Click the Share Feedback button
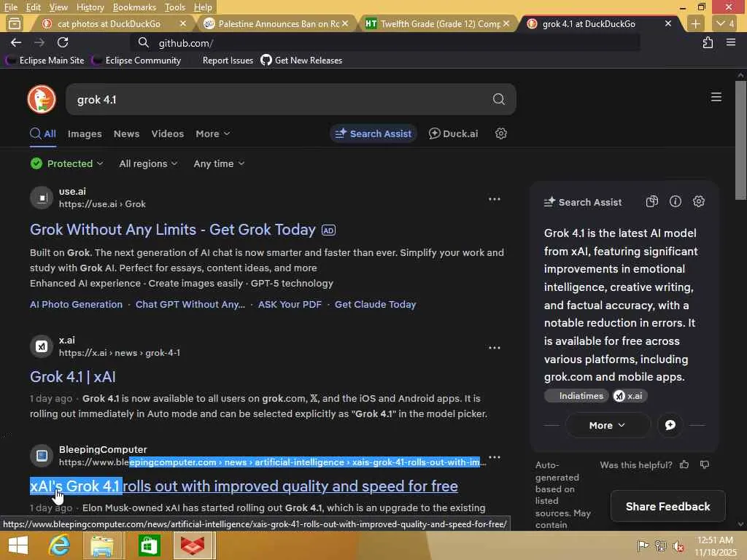This screenshot has width=747, height=560. point(668,507)
